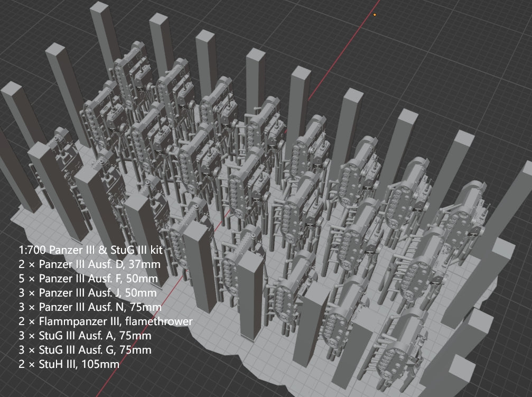
Task: Select the back-left tank model in the top row
Action: pyautogui.click(x=126, y=74)
